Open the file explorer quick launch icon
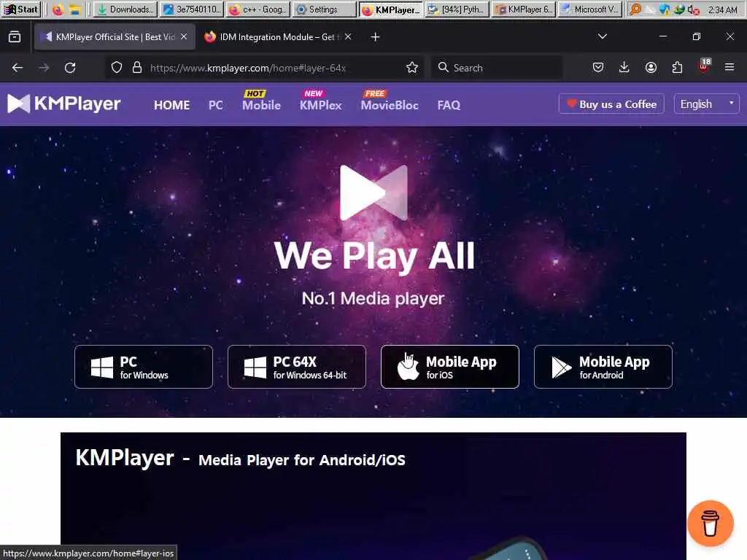 [x=75, y=9]
